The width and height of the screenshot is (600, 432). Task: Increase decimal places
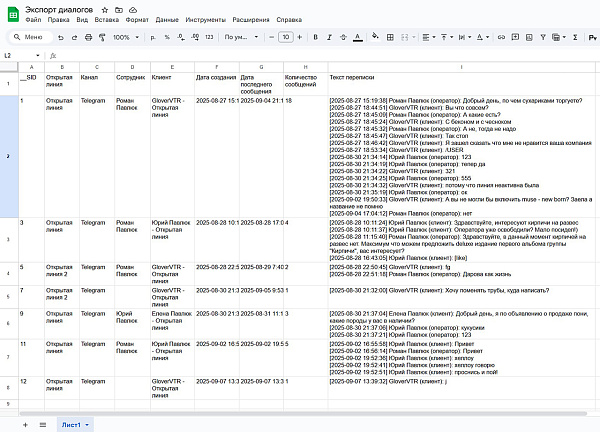click(195, 37)
